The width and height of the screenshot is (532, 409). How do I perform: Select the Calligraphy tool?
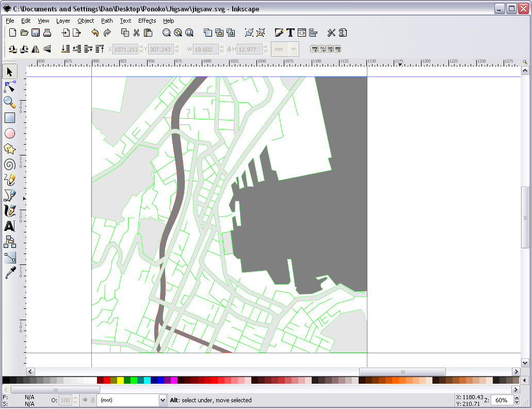(9, 211)
